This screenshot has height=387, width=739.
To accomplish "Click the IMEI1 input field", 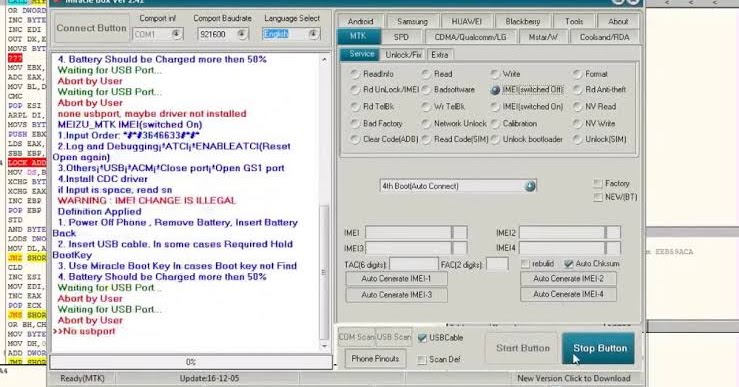I will pos(409,232).
